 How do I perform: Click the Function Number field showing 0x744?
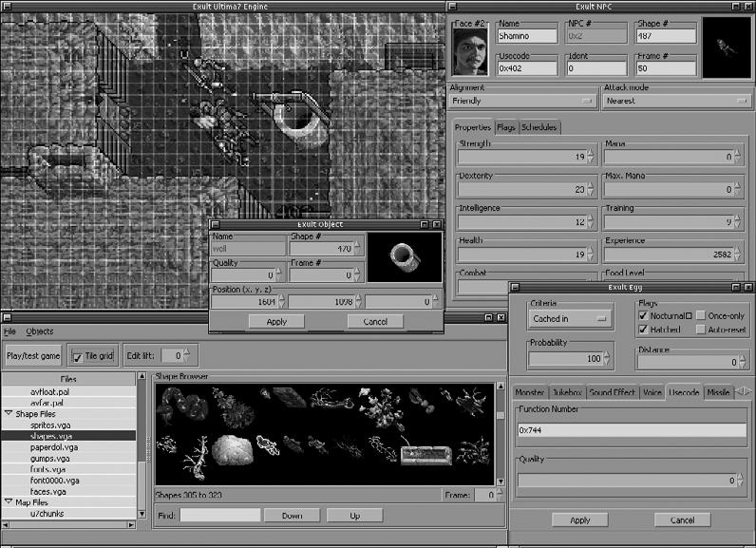click(632, 430)
